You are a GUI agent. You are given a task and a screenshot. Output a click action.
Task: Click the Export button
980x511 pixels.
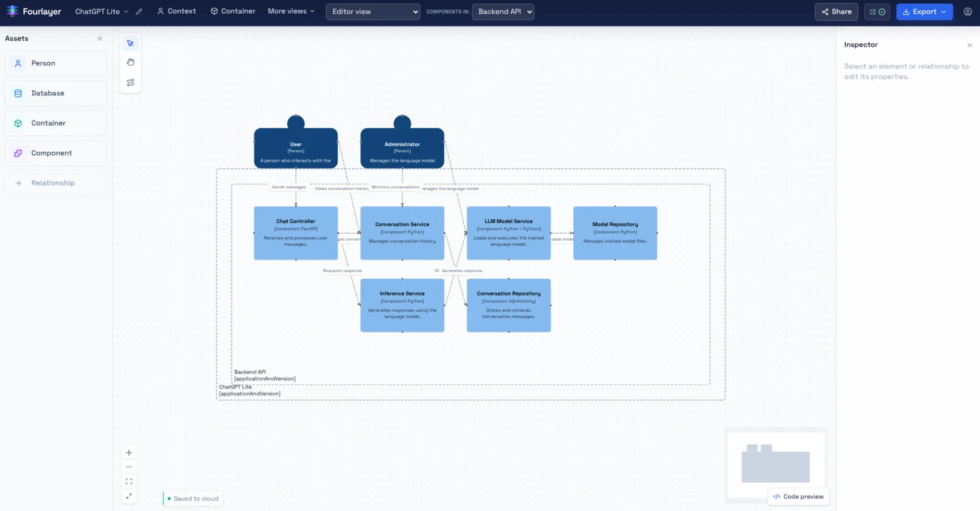925,12
